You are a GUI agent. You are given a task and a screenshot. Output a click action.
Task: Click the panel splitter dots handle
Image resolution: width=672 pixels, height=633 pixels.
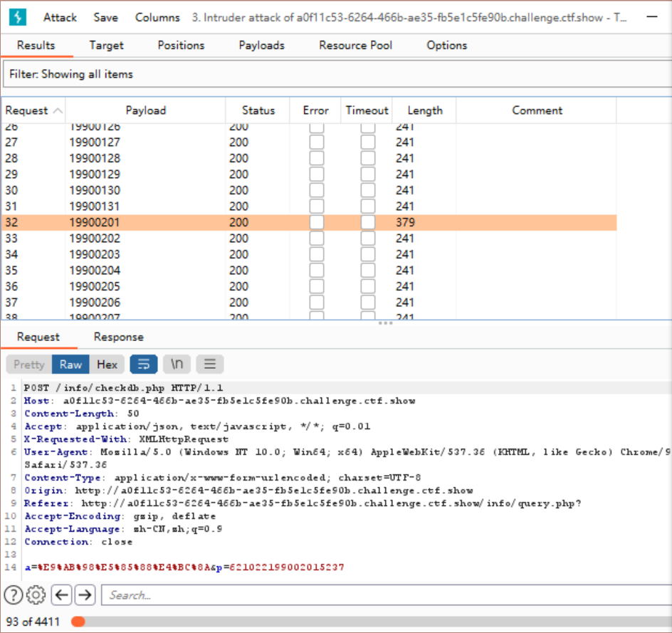tap(385, 323)
